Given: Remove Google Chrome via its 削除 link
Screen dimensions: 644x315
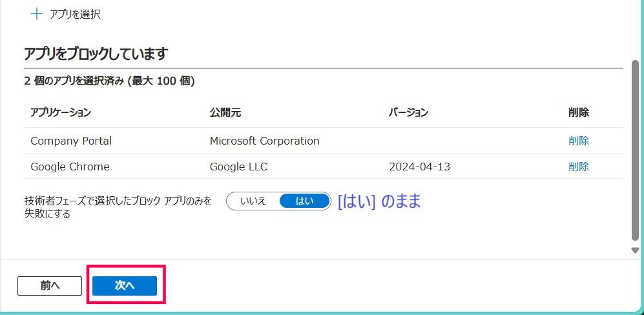Looking at the screenshot, I should tap(578, 167).
